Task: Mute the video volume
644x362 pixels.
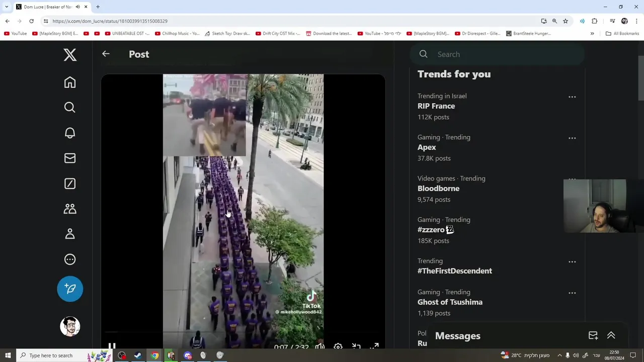Action: tap(320, 346)
